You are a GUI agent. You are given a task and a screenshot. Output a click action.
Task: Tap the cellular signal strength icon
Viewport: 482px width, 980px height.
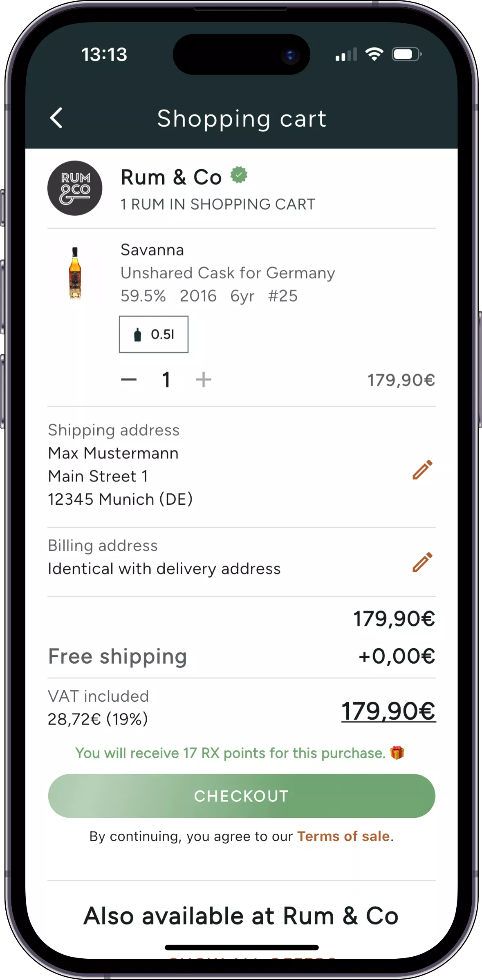tap(346, 55)
